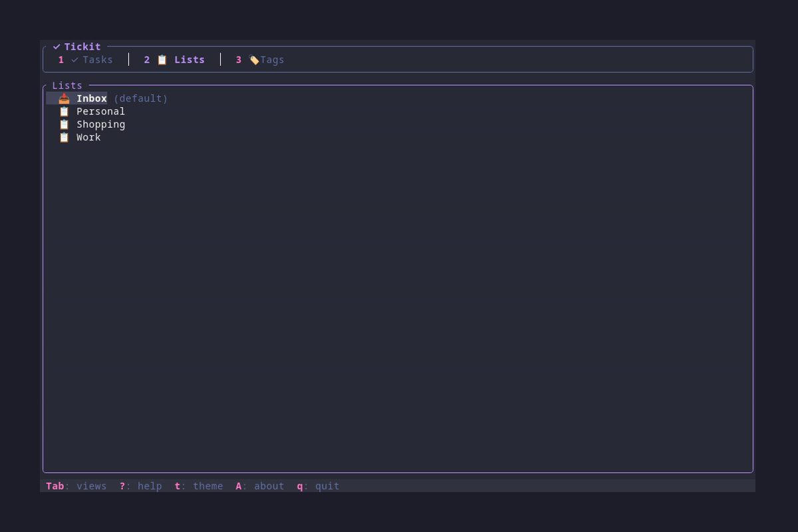
Task: Click the clipboard icon on the Lists tab
Action: tap(162, 59)
